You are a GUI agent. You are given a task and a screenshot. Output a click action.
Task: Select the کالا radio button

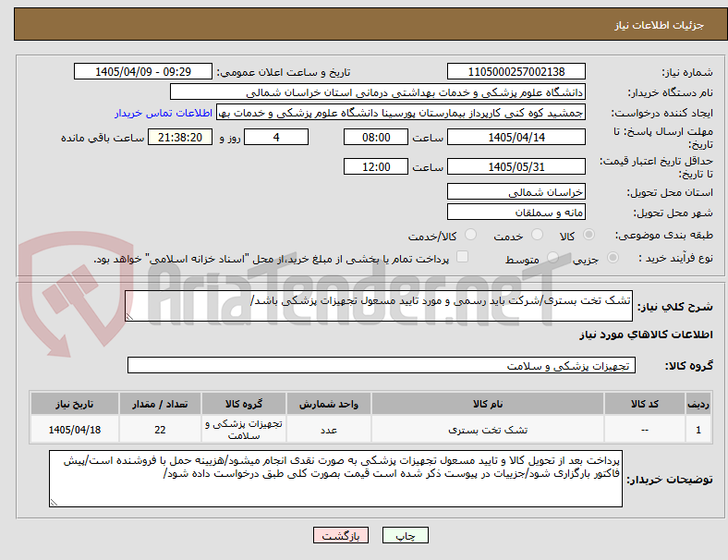(588, 235)
